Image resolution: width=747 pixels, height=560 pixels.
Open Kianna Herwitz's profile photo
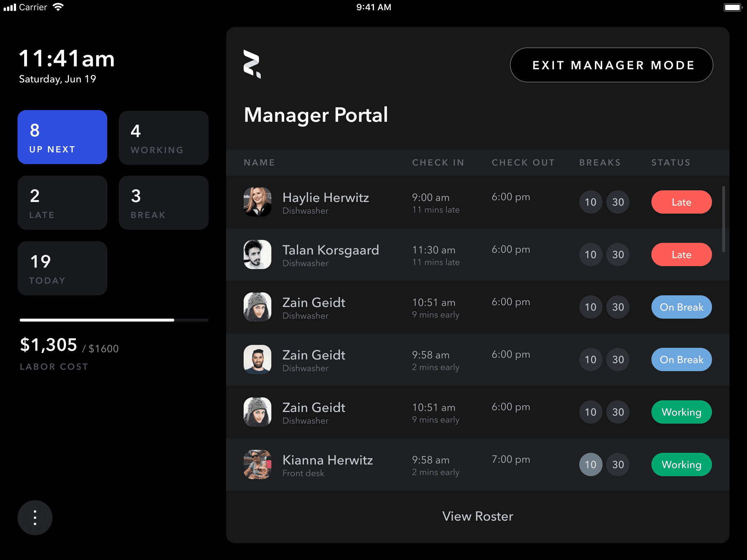point(258,464)
